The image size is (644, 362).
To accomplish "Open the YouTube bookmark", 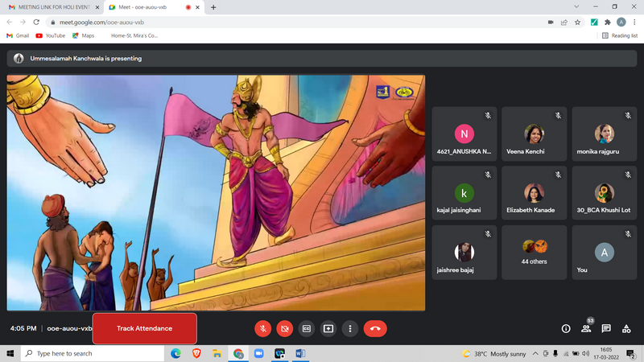I will click(x=51, y=35).
